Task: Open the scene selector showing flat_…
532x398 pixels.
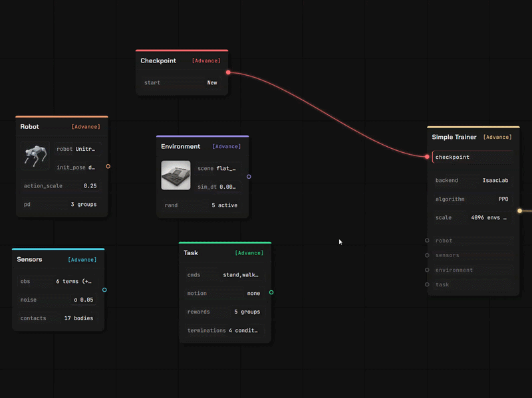Action: click(219, 169)
